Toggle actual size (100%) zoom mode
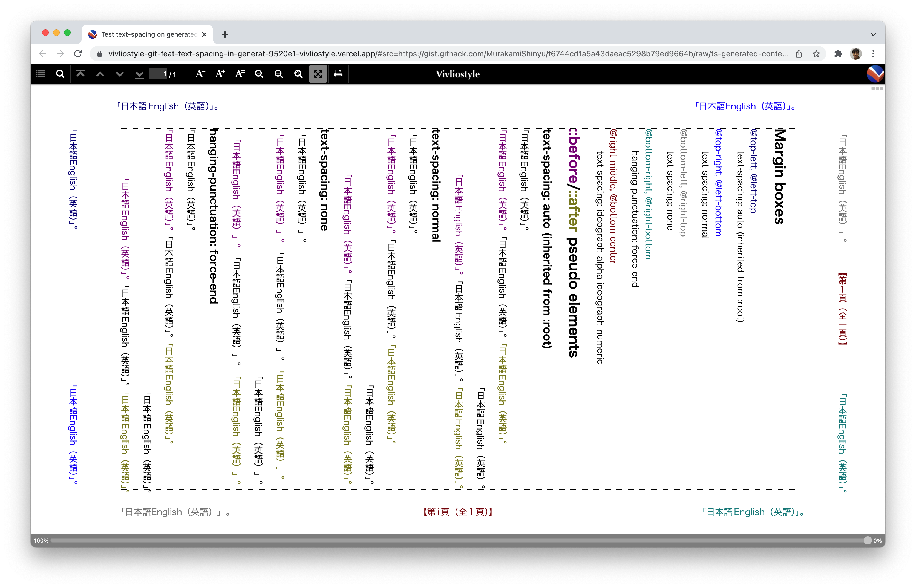The image size is (916, 588). (x=298, y=74)
